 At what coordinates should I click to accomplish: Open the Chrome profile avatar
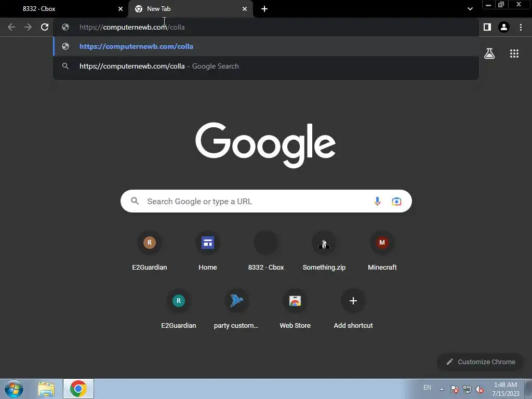504,27
